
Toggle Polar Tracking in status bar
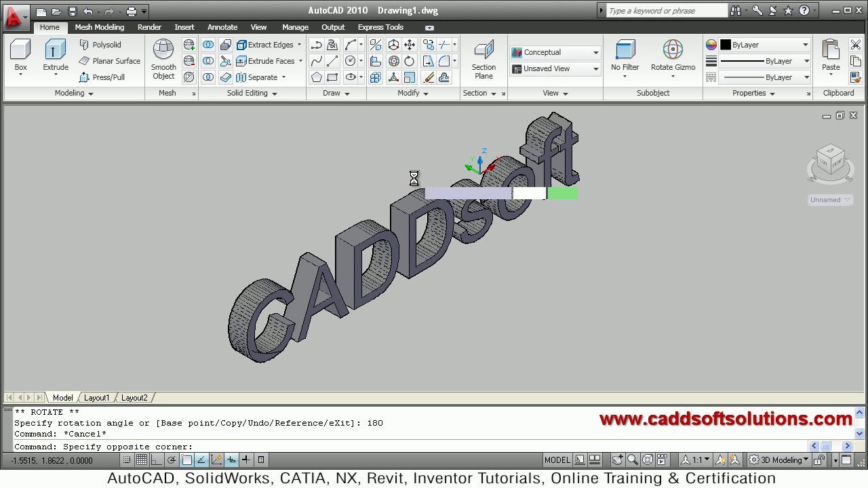click(x=172, y=460)
